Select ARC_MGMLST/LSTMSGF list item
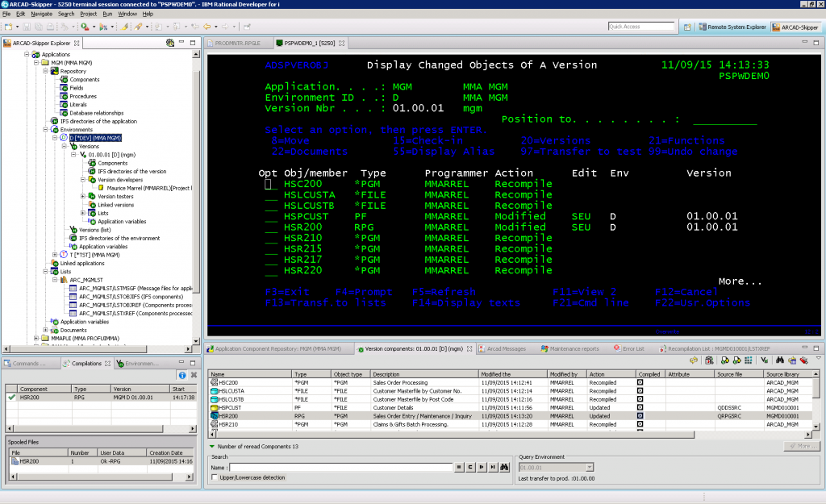Viewport: 826px width, 504px height. pyautogui.click(x=136, y=289)
